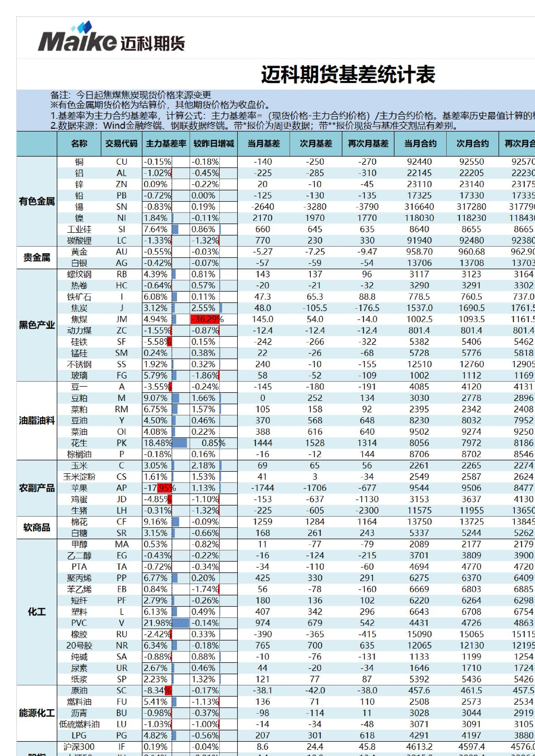Select -8.34% basis rate for 原油

pos(166,691)
